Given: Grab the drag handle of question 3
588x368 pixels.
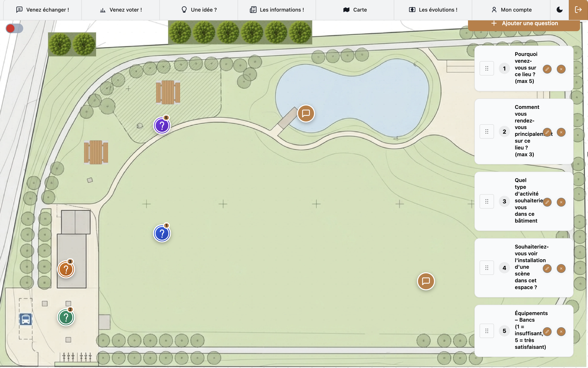Looking at the screenshot, I should 487,202.
